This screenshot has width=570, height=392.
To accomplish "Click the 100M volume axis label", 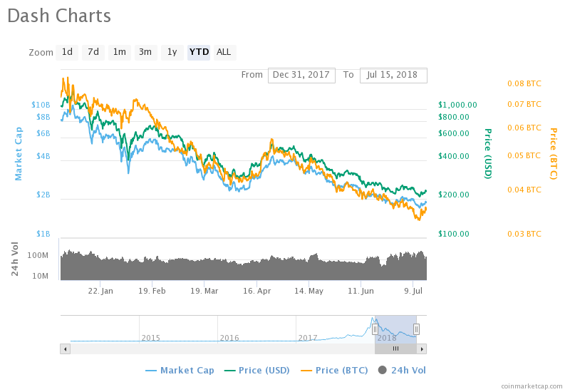I will 38,256.
